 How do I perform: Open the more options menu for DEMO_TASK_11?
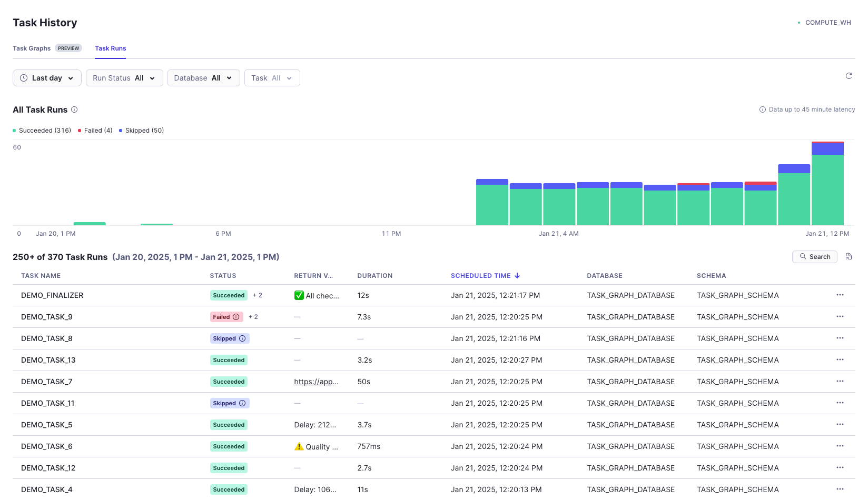point(840,403)
